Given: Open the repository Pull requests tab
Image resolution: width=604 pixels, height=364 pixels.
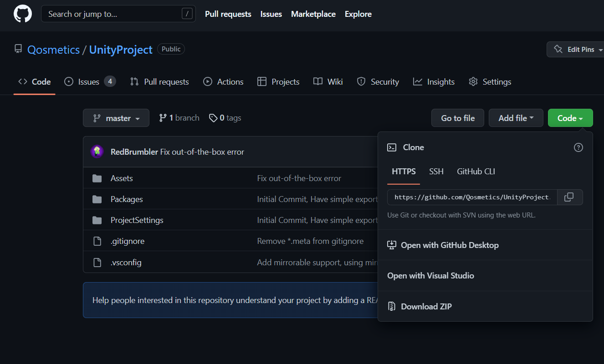Looking at the screenshot, I should point(159,82).
